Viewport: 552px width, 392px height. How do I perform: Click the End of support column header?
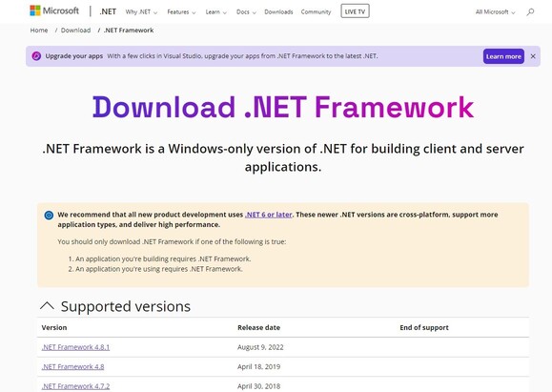click(x=424, y=327)
